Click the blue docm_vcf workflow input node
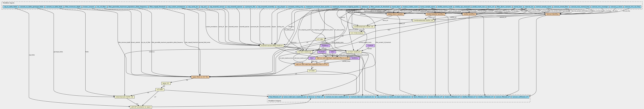Viewport: 644px width, 109px height. [491, 7]
